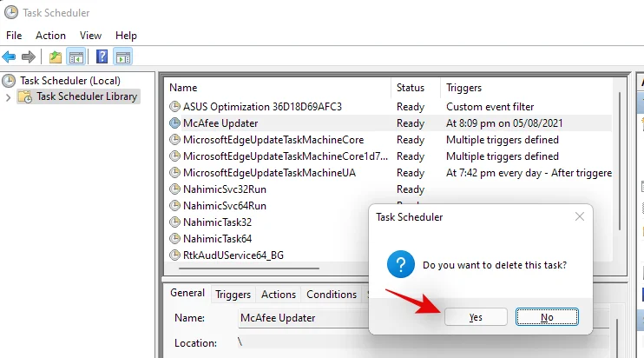Click the clock icon beside McAfee Updater

point(175,123)
